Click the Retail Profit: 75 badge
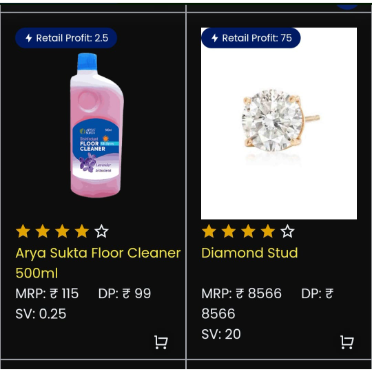Image resolution: width=372 pixels, height=372 pixels. click(x=251, y=38)
